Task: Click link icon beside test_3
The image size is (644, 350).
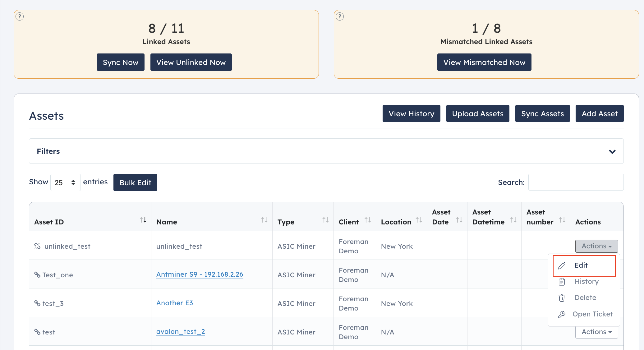Action: 37,303
